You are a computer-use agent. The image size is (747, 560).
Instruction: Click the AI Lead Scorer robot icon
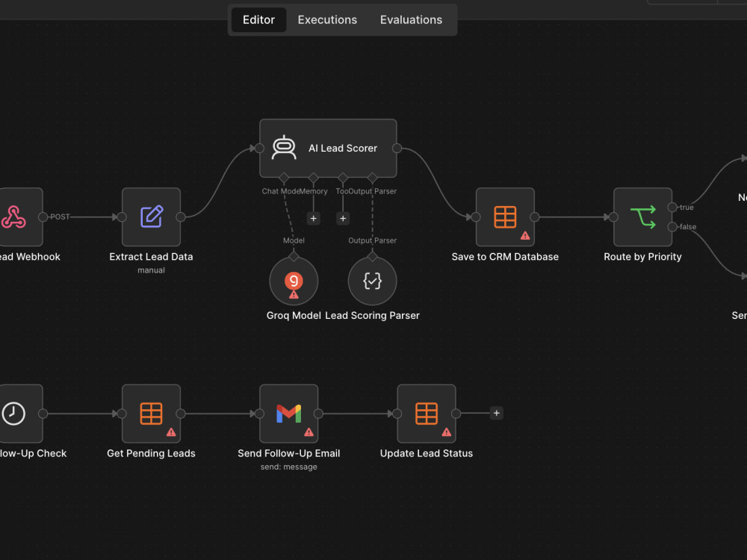284,148
